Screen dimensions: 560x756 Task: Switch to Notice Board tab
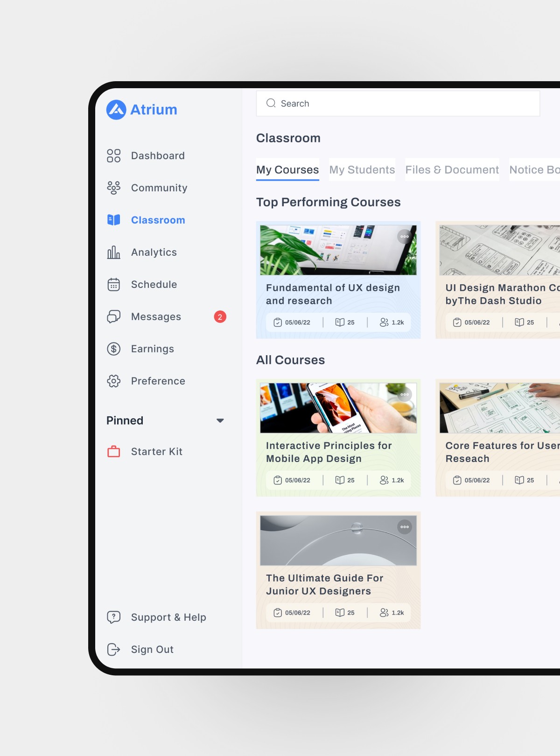point(535,170)
